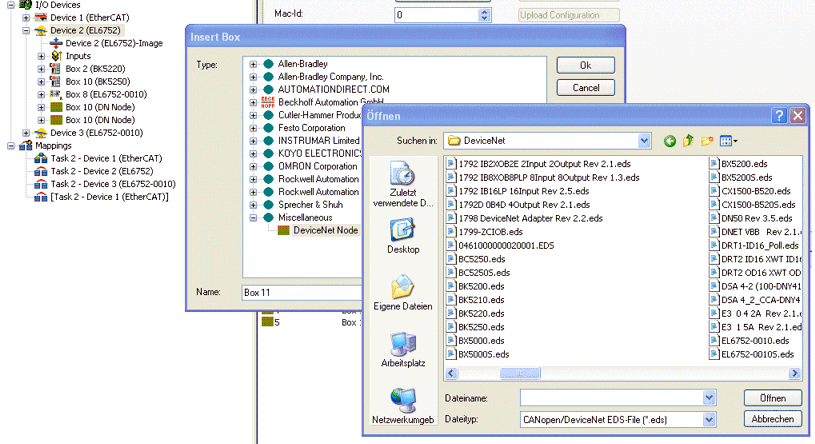Select Task 2 - Device 3 (EL6752-0010) mapping
Screen dimensions: 815x444
[113, 184]
